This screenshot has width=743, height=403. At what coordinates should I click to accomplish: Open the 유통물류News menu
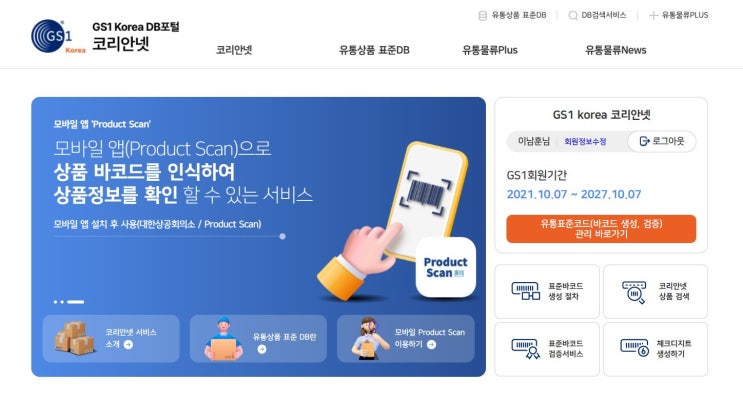tap(616, 50)
